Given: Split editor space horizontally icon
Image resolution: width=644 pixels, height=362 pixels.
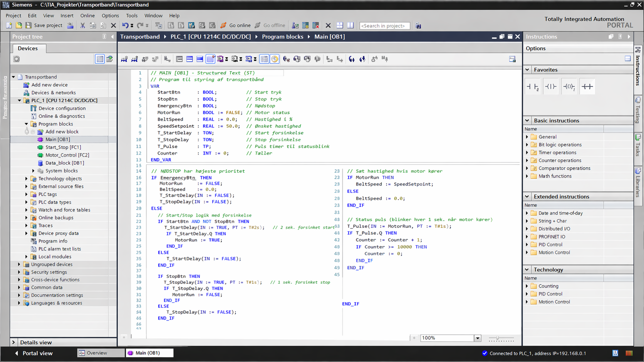Looking at the screenshot, I should click(x=340, y=25).
